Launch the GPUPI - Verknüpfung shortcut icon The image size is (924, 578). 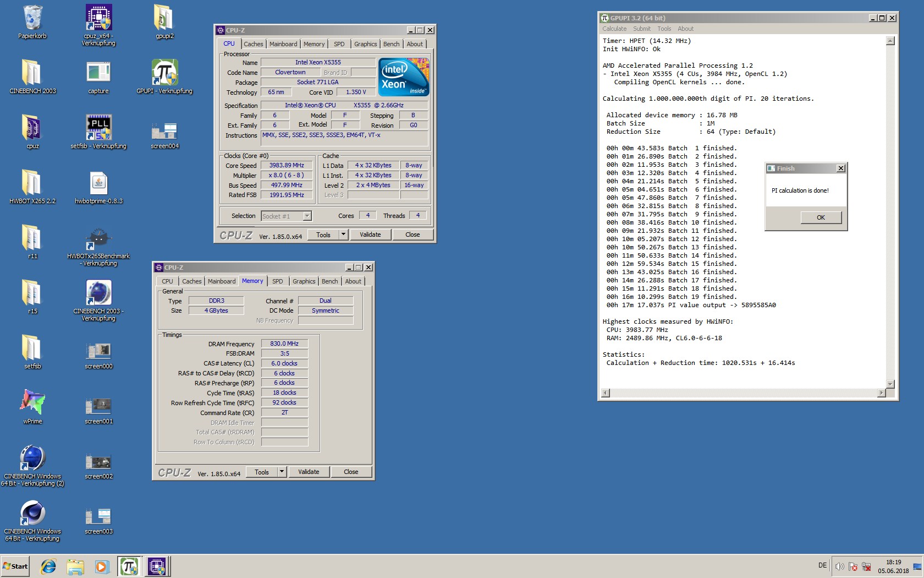(164, 73)
